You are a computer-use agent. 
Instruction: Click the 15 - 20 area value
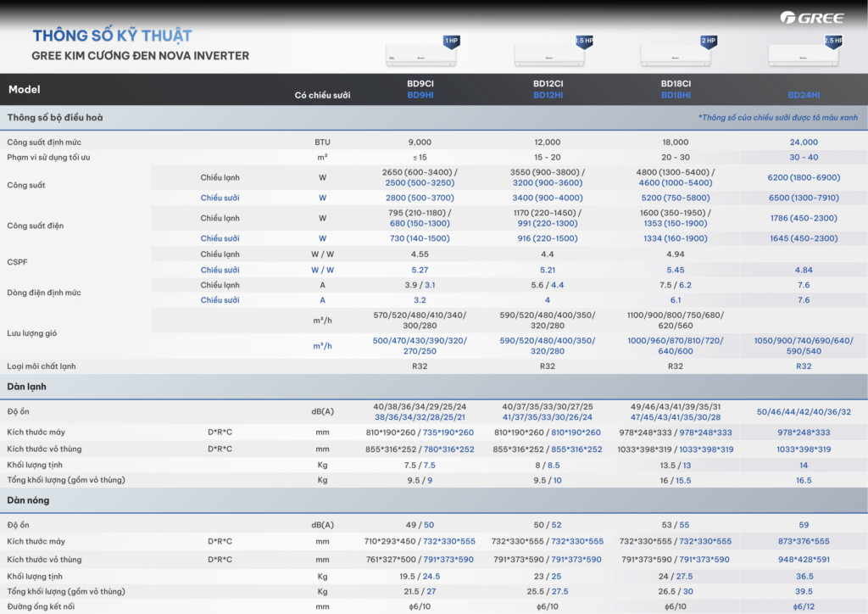point(548,157)
